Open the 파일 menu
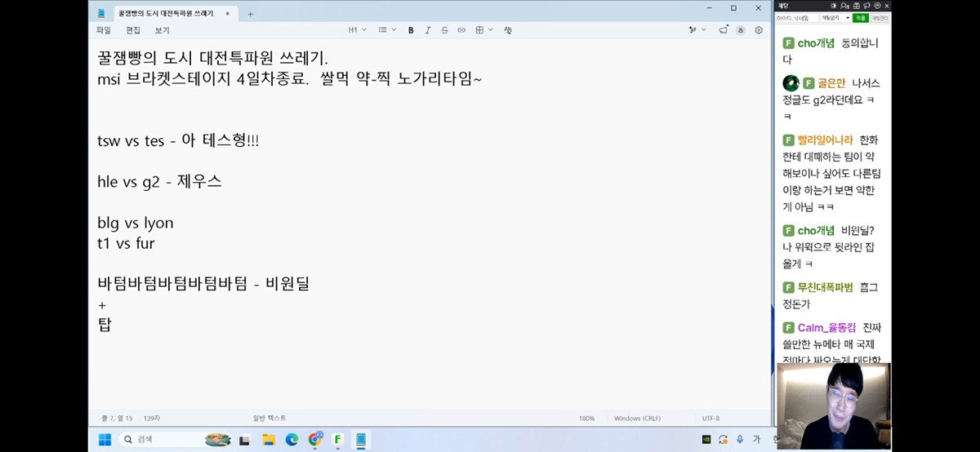This screenshot has width=980, height=452. [104, 30]
